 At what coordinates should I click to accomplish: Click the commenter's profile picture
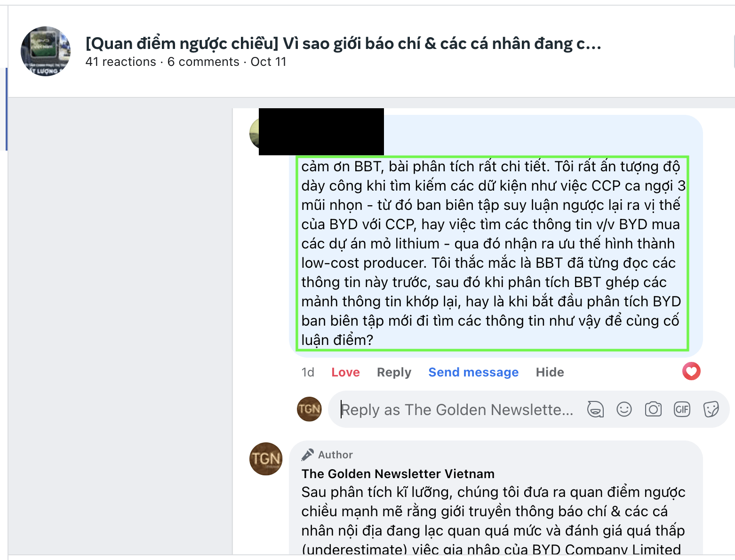coord(254,133)
